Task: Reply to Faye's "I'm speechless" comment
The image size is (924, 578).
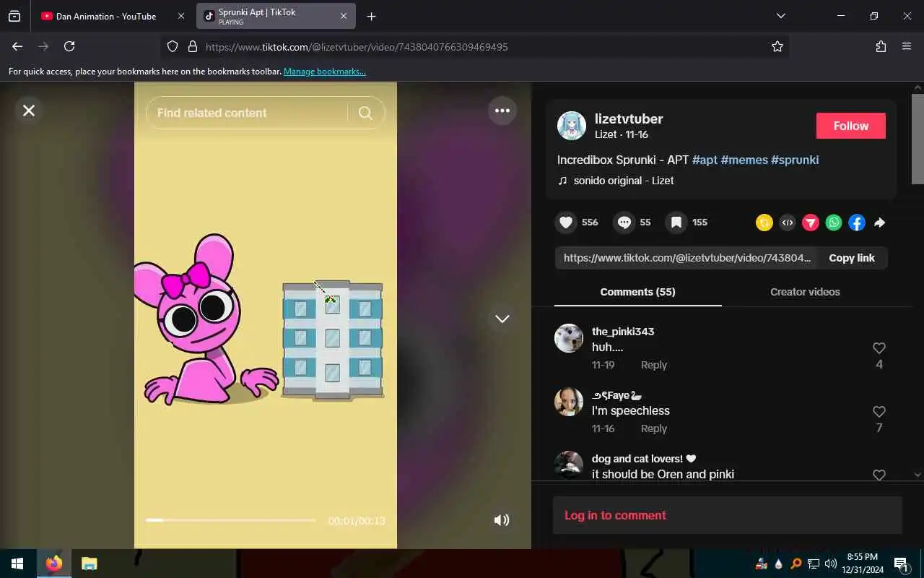Action: click(654, 428)
